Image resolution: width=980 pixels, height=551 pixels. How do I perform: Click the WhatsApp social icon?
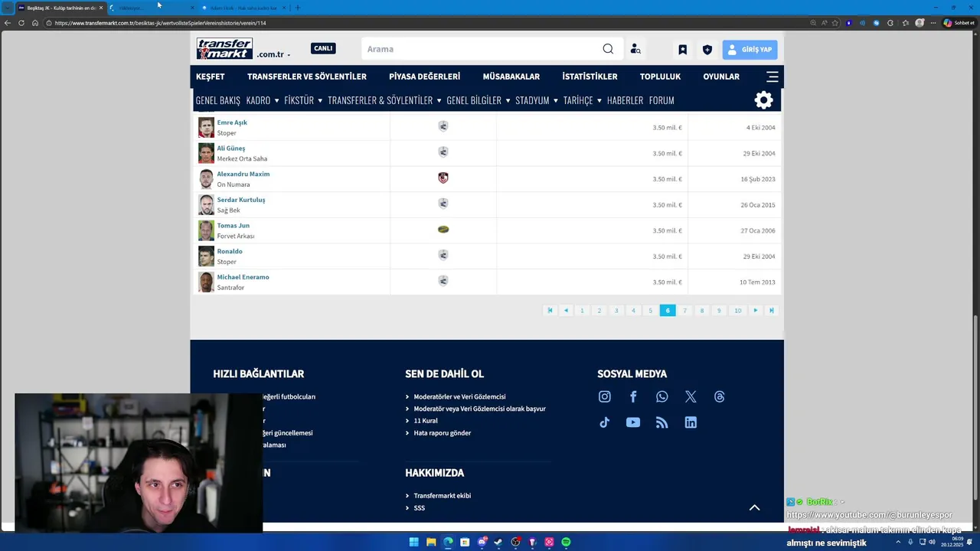pyautogui.click(x=662, y=396)
